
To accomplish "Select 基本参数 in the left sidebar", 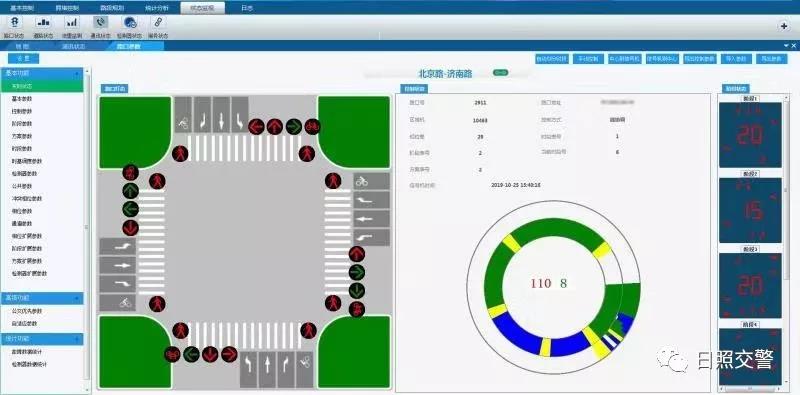I will 22,98.
